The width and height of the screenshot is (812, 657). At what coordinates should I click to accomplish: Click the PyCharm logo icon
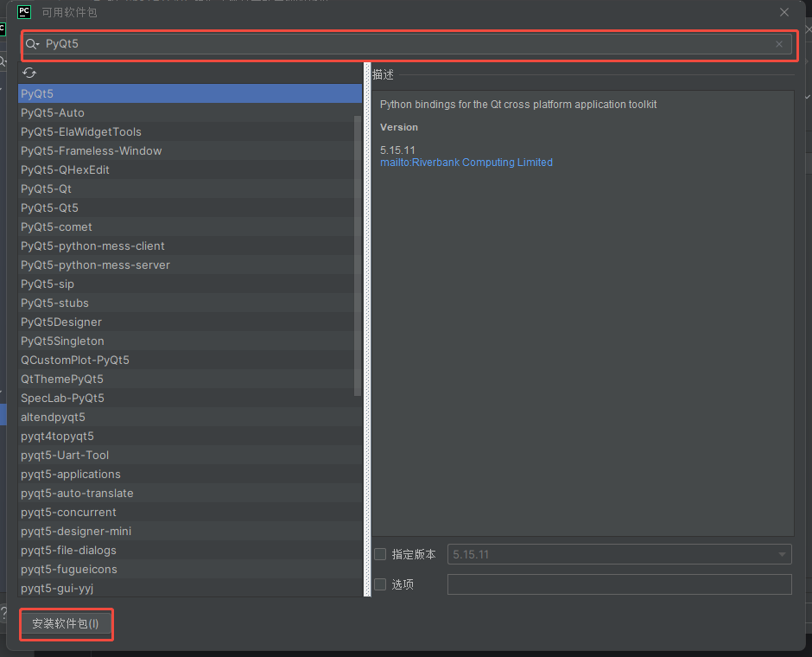24,12
